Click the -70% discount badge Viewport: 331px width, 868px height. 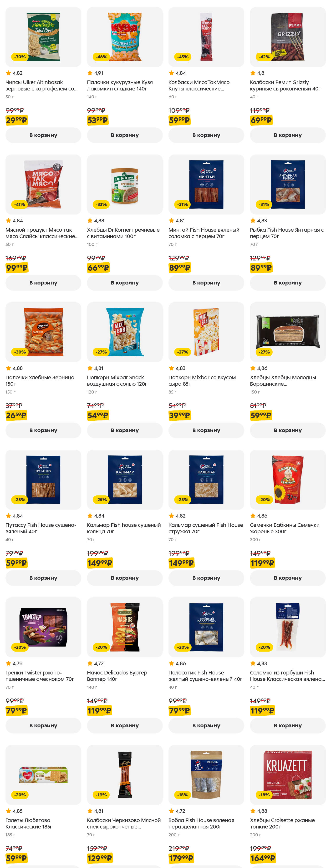pos(20,57)
